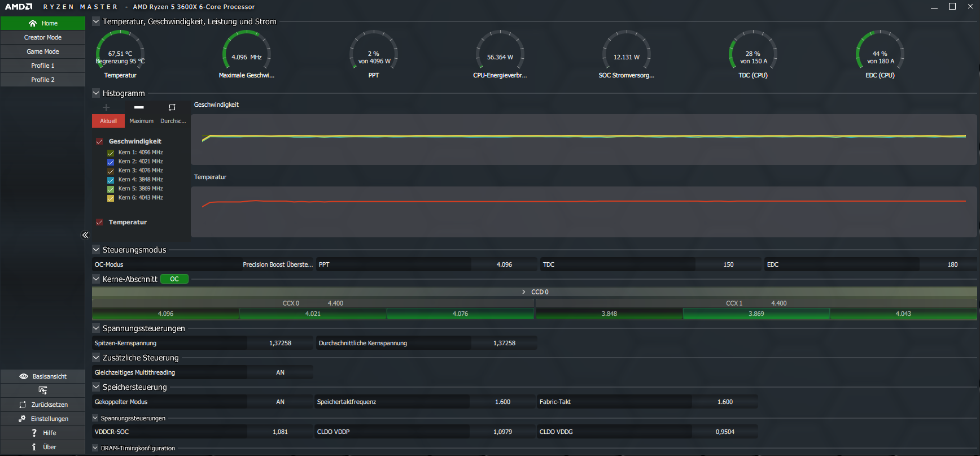Select core bar showing 3.869

pos(756,314)
